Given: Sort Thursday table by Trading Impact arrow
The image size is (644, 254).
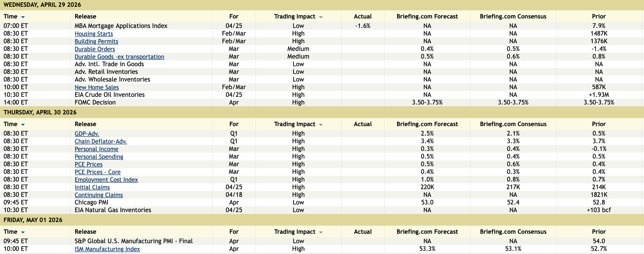Looking at the screenshot, I should [321, 125].
